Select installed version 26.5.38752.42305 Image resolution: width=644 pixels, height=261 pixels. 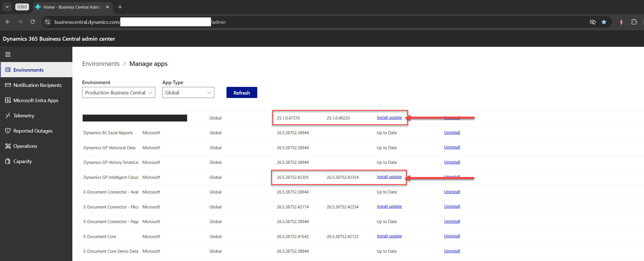293,177
